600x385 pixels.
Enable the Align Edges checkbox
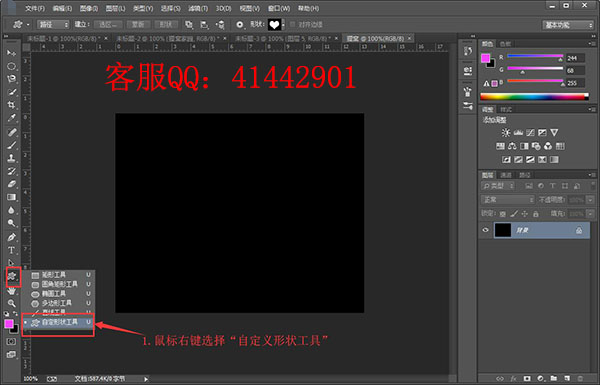[293, 24]
